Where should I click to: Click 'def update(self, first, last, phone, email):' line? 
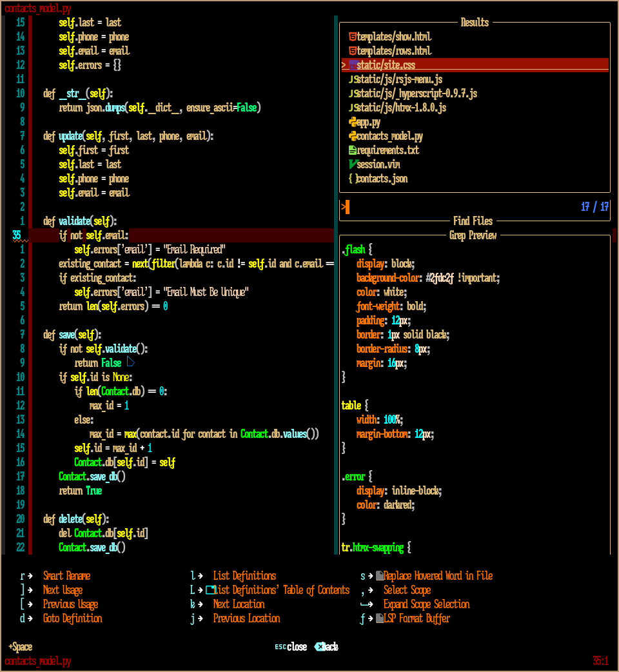(128, 136)
